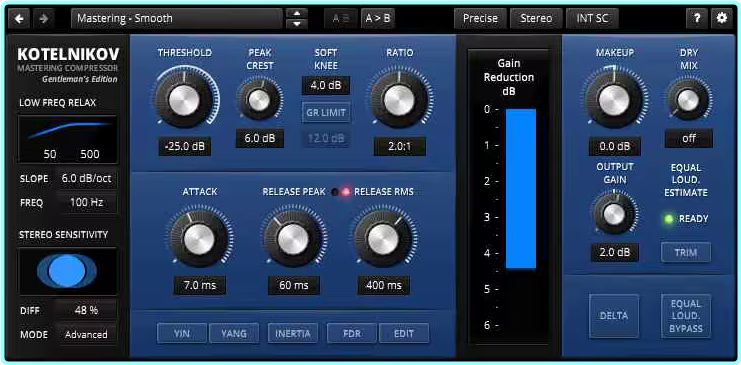
Task: Change the Stereo channel mode button
Action: [536, 18]
